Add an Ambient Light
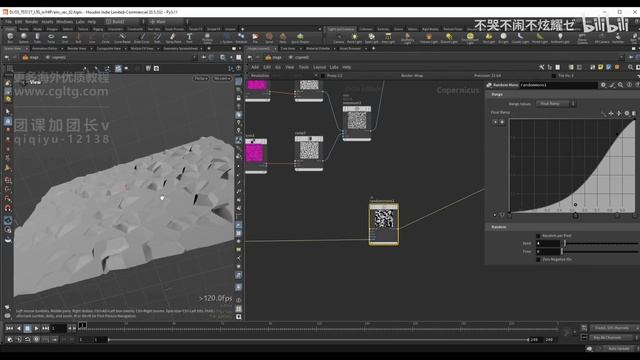 [x=560, y=38]
